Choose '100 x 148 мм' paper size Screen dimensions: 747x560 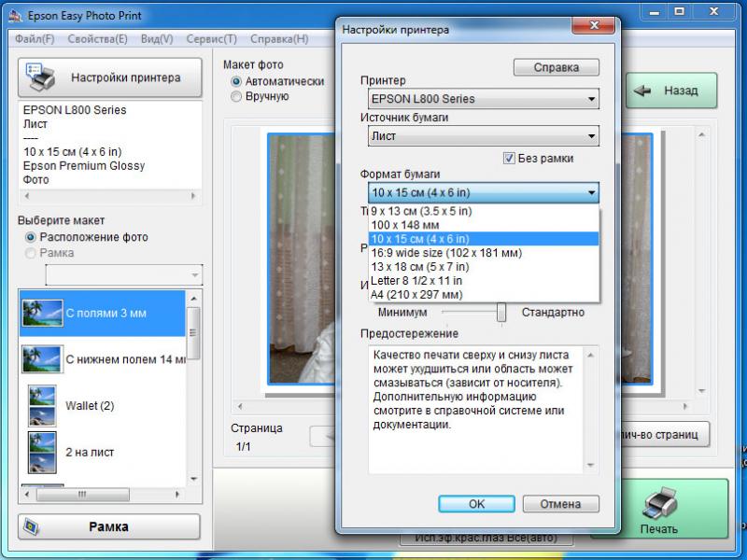[484, 225]
